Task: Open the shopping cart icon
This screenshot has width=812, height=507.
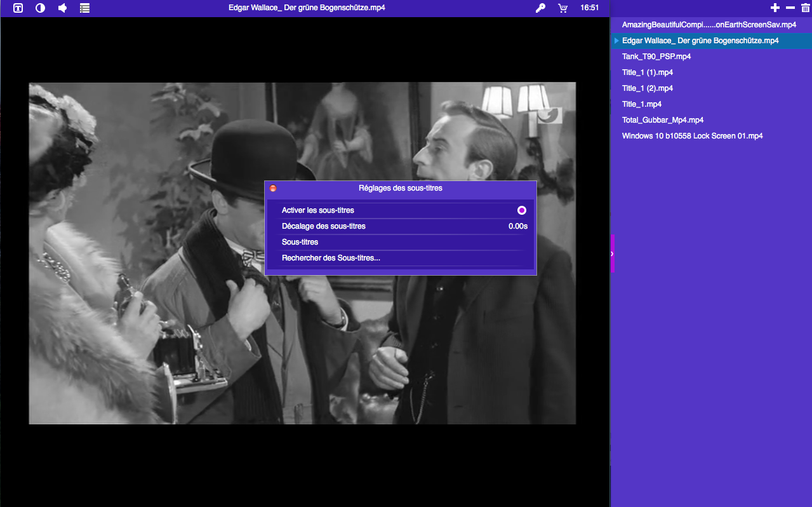Action: coord(562,8)
